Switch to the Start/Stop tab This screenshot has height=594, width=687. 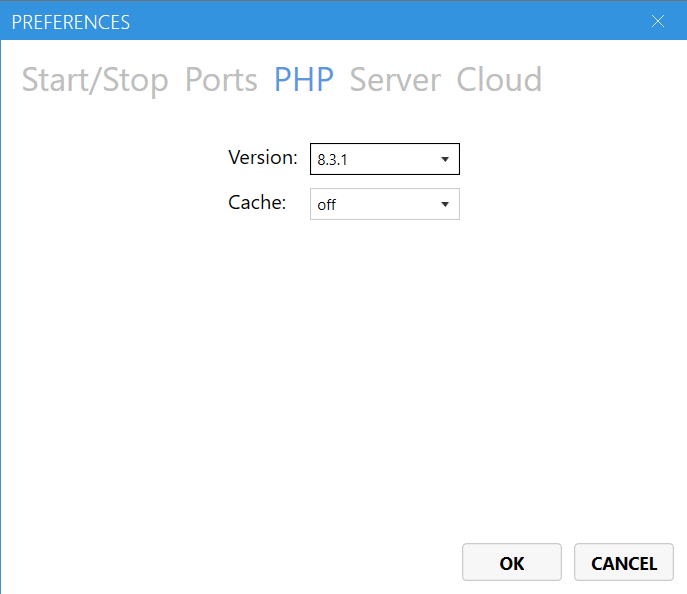point(95,80)
